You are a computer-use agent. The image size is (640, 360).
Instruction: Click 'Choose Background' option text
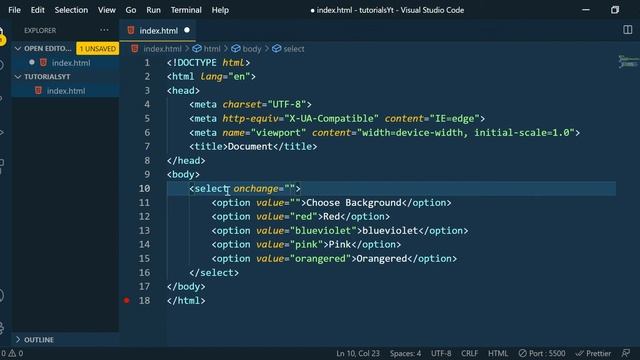pos(353,202)
